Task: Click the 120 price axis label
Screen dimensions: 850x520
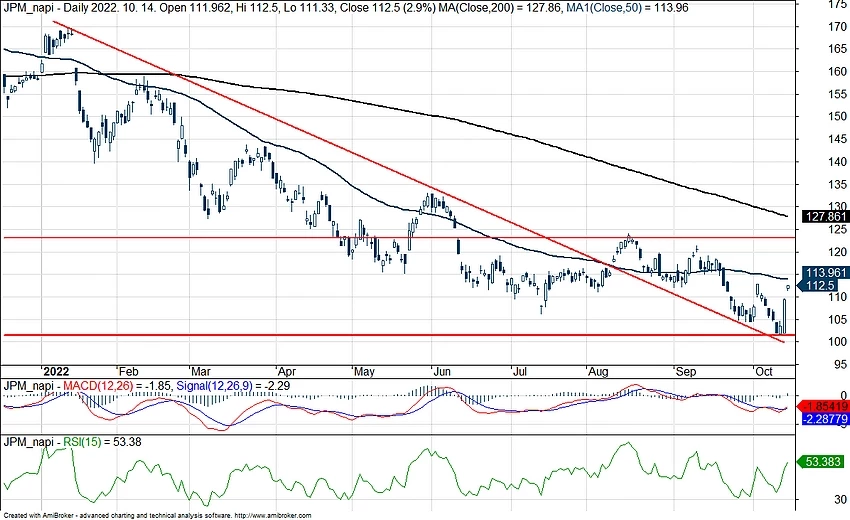Action: pos(837,252)
